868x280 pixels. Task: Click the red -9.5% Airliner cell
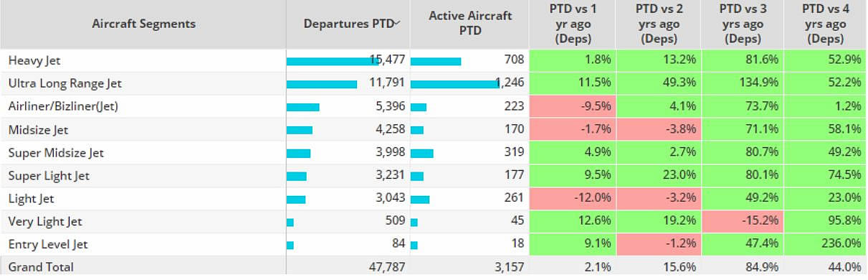572,106
